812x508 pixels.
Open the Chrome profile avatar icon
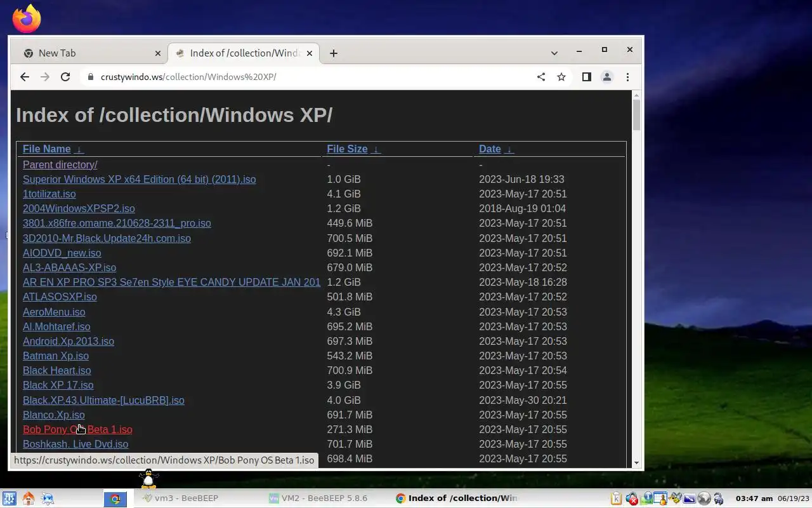(x=607, y=77)
